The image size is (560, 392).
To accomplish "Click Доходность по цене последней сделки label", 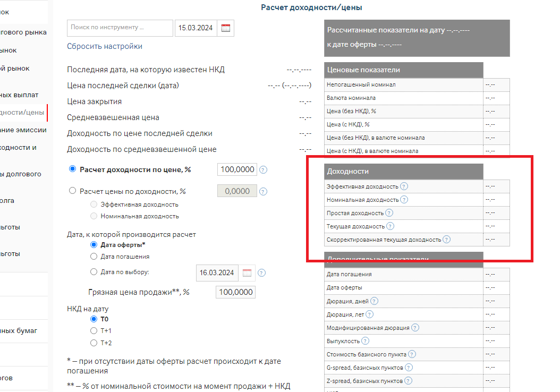I will 140,133.
